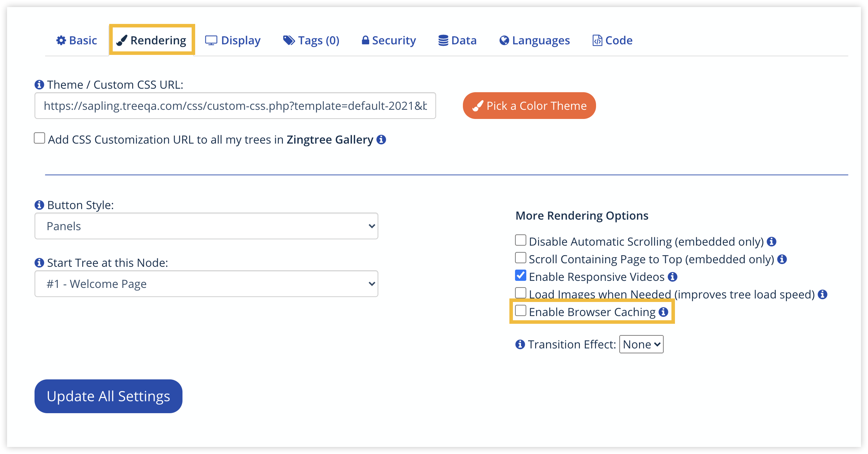Enable the Browser Caching checkbox
868x454 pixels.
pyautogui.click(x=520, y=311)
